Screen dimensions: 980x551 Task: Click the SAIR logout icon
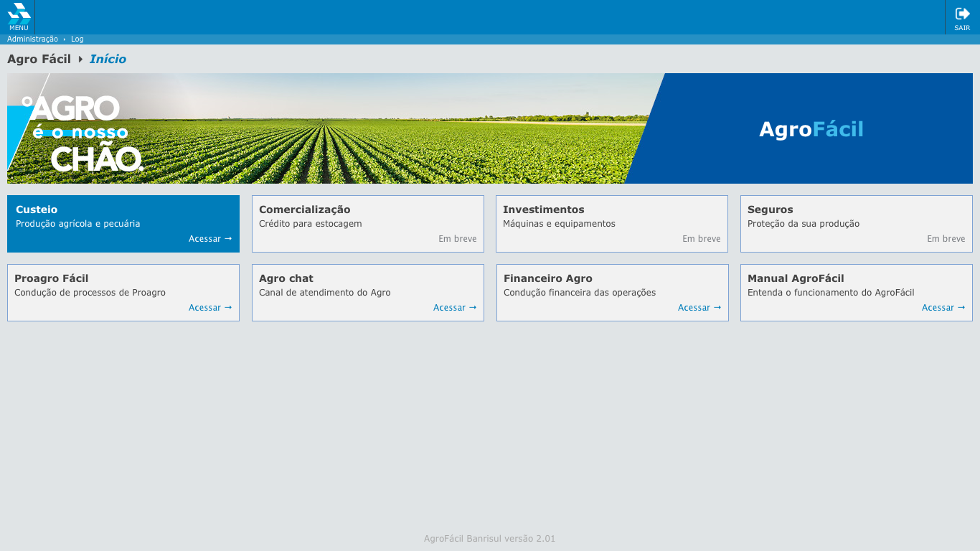(x=962, y=17)
